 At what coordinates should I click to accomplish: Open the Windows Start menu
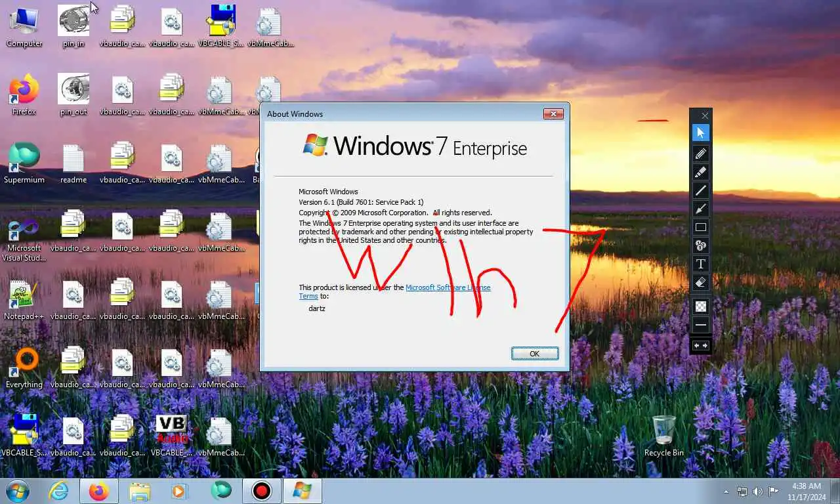18,491
